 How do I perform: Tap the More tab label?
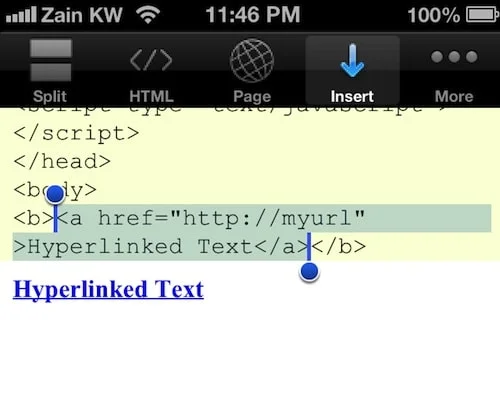click(x=454, y=97)
